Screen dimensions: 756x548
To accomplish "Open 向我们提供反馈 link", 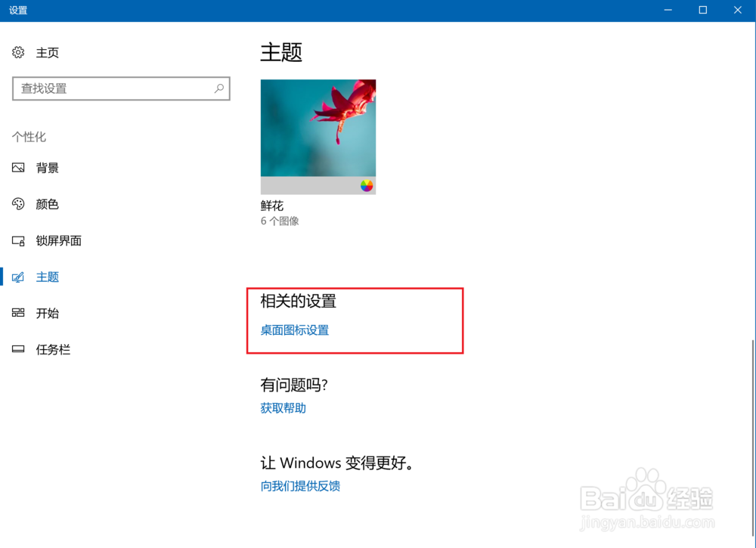I will (300, 486).
